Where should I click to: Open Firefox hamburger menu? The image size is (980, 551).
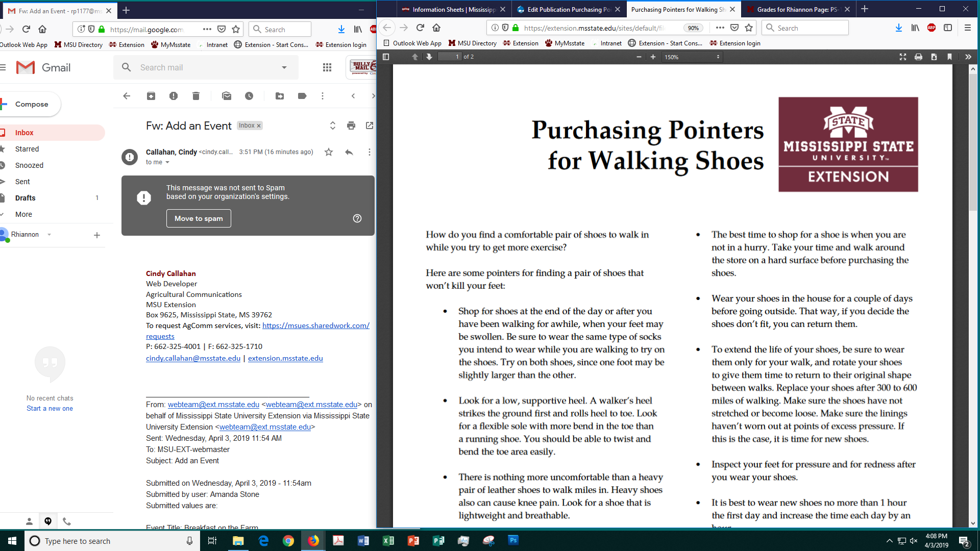[968, 28]
